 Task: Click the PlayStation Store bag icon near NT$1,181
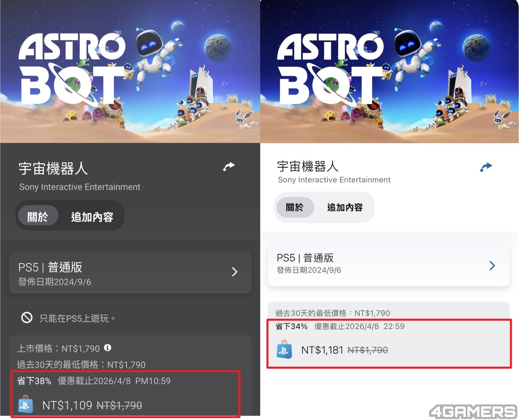tap(284, 349)
